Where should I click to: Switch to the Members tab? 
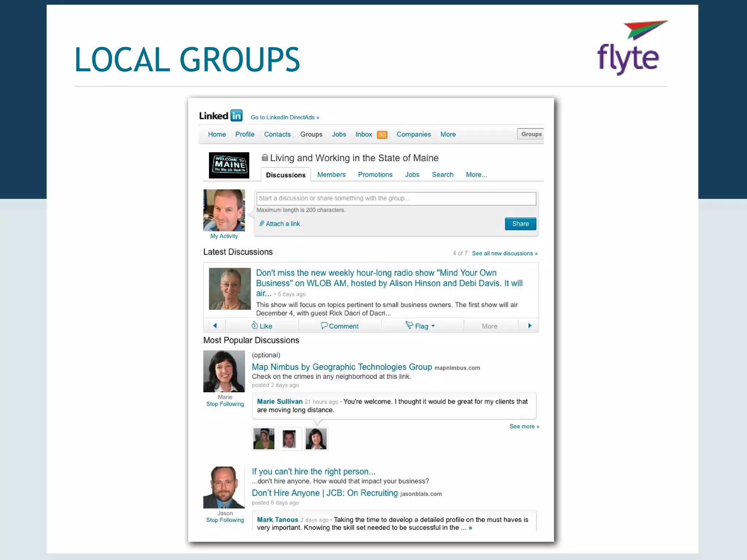[x=331, y=175]
